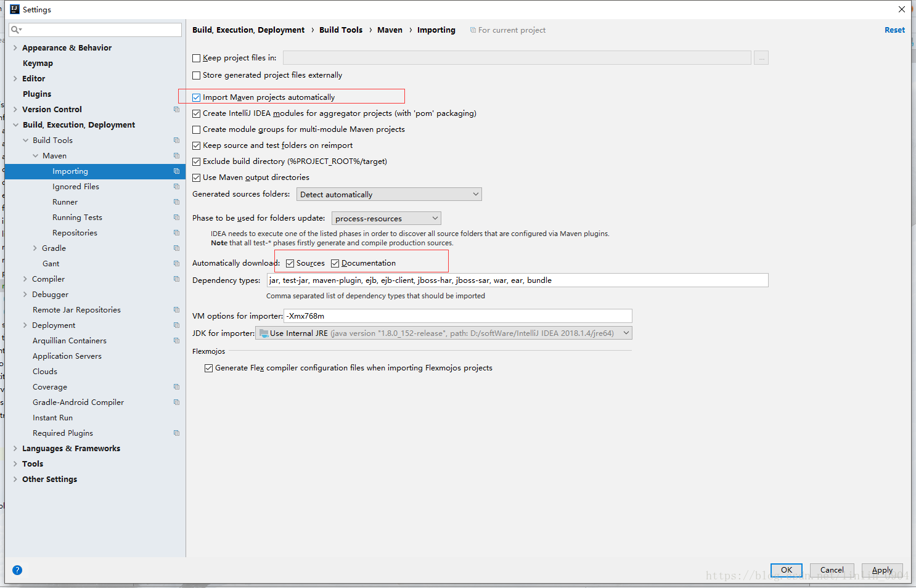Screen dimensions: 916x588
Task: Click OK to confirm settings
Action: pos(787,570)
